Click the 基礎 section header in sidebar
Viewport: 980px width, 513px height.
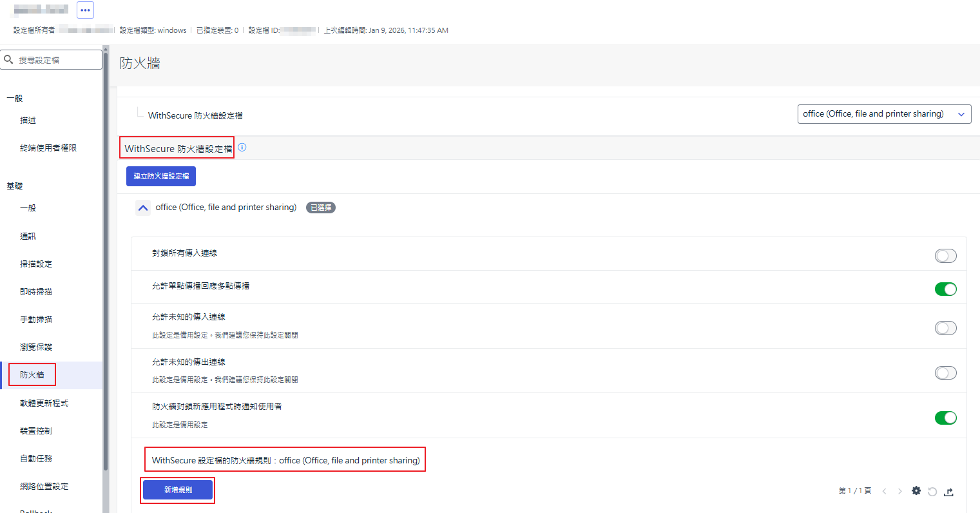pyautogui.click(x=15, y=186)
